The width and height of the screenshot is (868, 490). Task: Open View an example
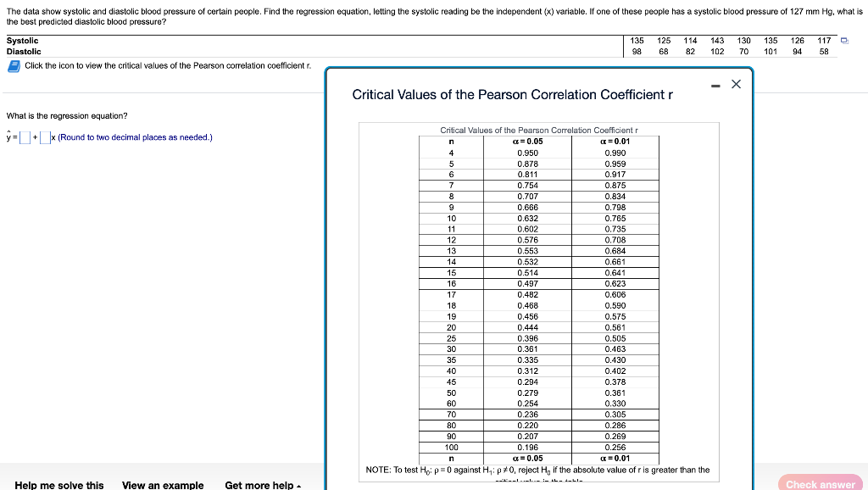pos(163,485)
